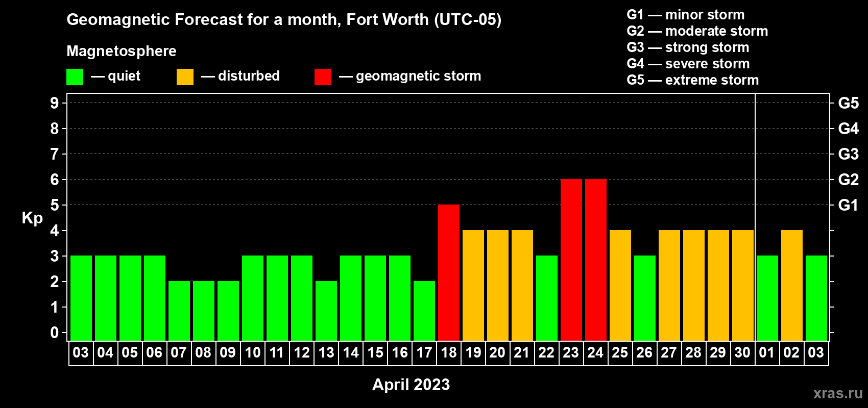Click the date label 24

(x=596, y=352)
